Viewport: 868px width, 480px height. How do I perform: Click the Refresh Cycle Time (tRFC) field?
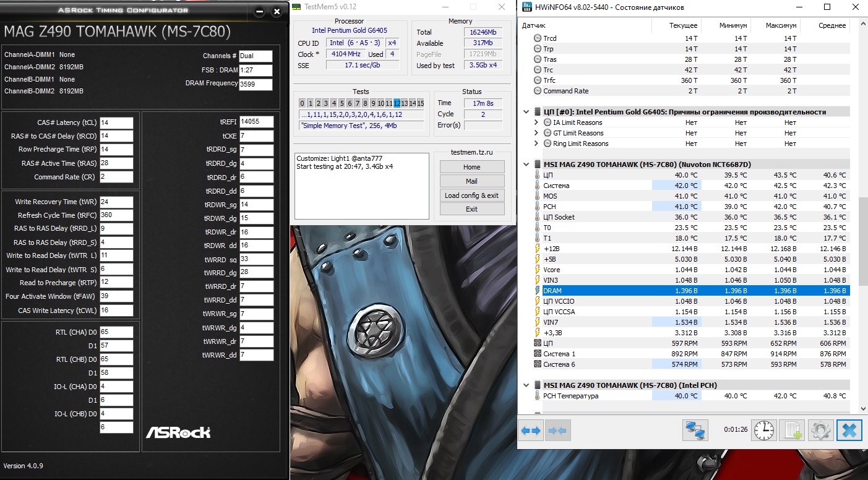pos(116,215)
